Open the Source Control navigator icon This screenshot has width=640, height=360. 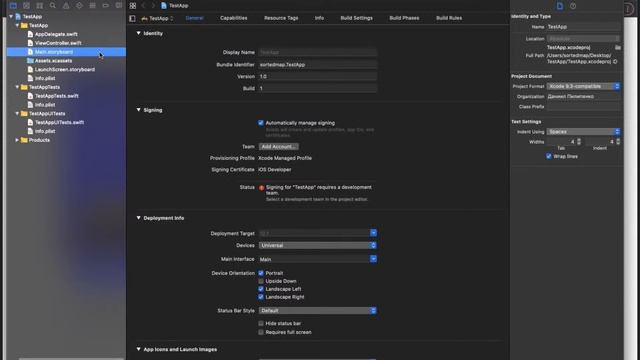[27, 6]
